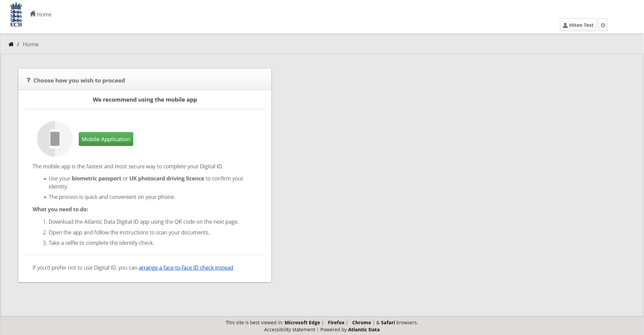Image resolution: width=644 pixels, height=335 pixels.
Task: Open the Accessibility statement link
Action: pyautogui.click(x=289, y=330)
